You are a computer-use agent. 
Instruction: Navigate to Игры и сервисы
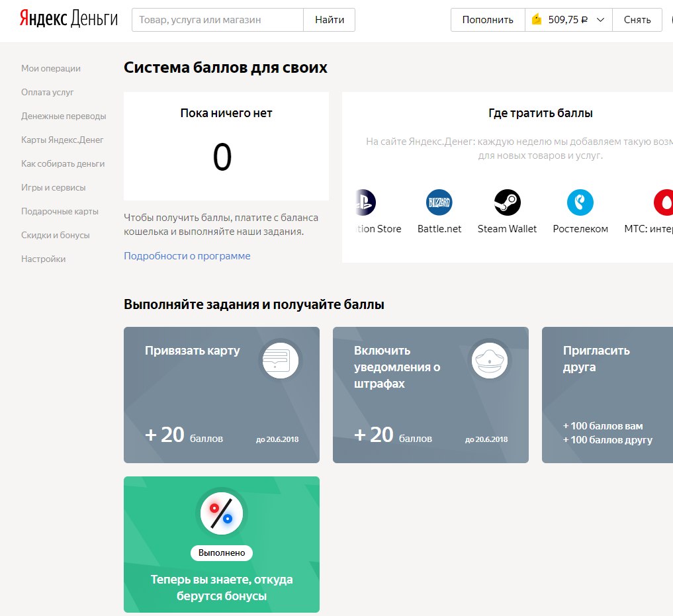coord(53,187)
